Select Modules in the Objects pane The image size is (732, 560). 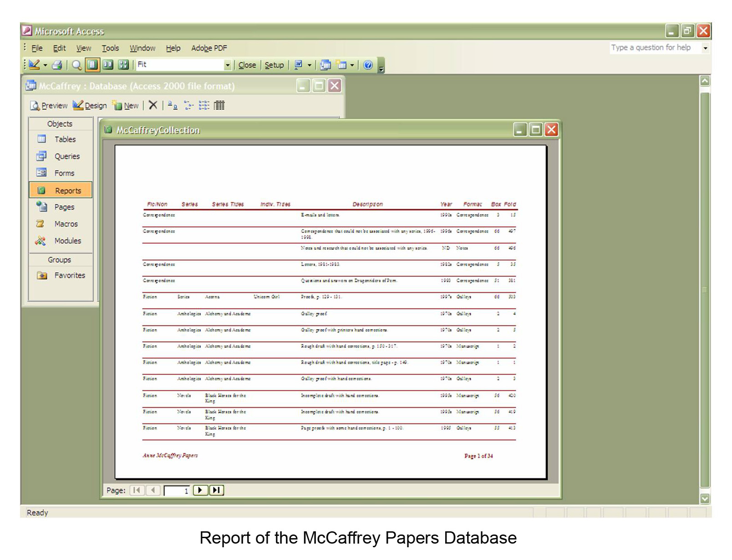[x=61, y=241]
